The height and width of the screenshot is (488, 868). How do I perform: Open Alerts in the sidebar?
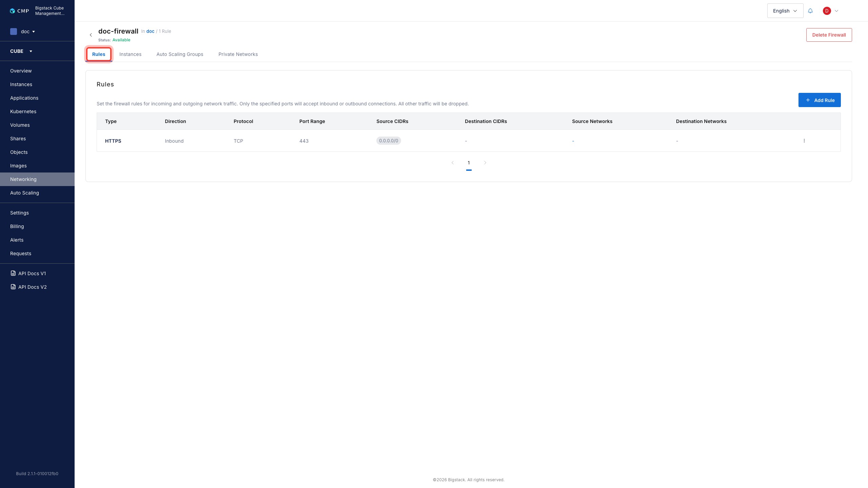click(37, 240)
